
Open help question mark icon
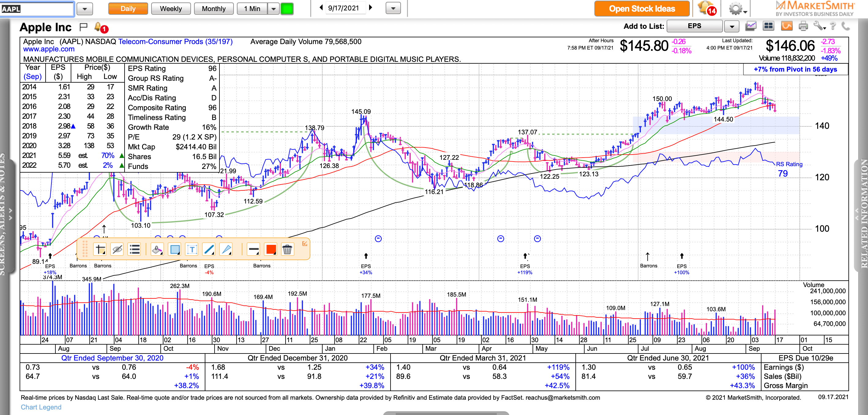point(833,26)
